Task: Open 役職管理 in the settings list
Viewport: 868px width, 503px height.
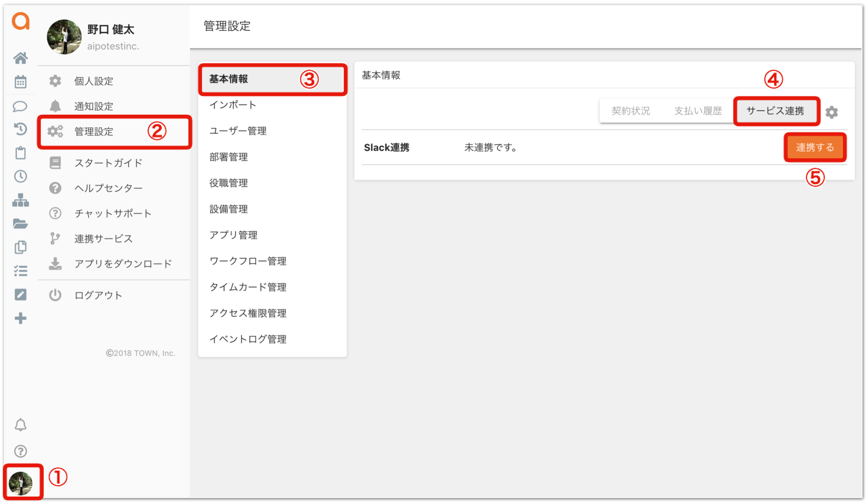Action: 272,183
